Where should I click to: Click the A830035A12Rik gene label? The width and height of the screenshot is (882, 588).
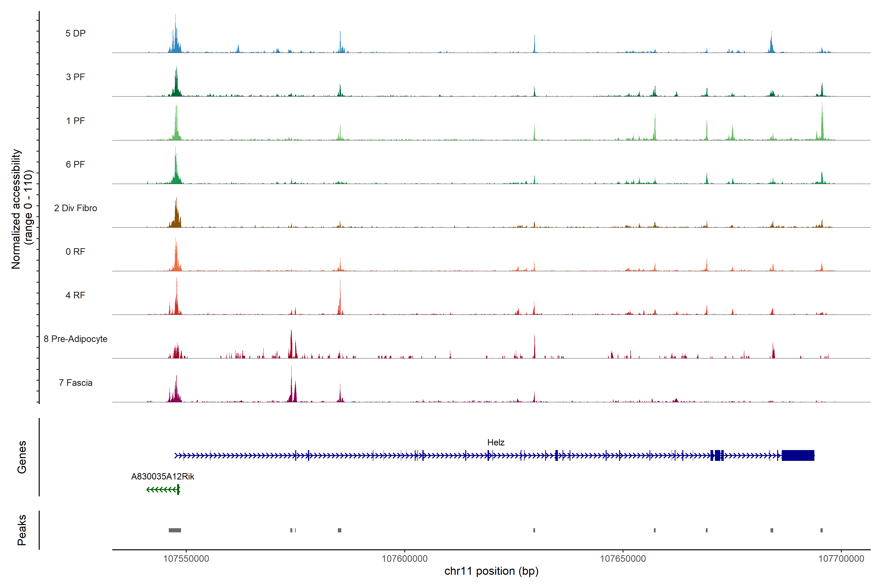162,477
